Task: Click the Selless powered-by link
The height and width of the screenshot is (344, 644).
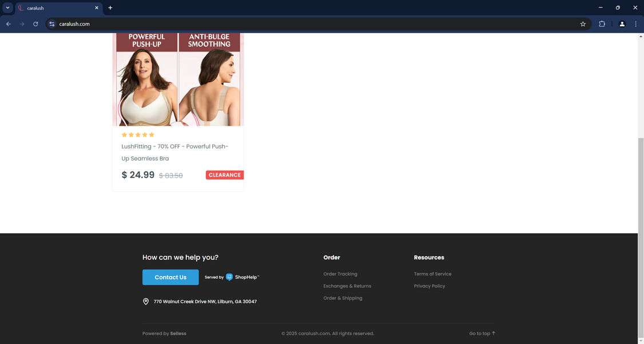Action: click(178, 333)
